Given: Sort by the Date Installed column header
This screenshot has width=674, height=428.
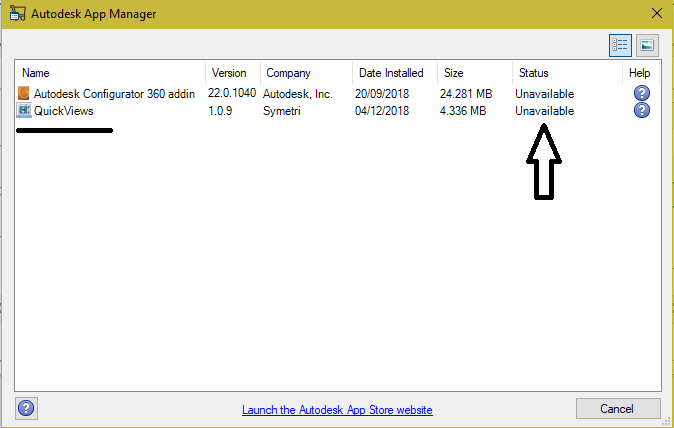Looking at the screenshot, I should tap(391, 73).
